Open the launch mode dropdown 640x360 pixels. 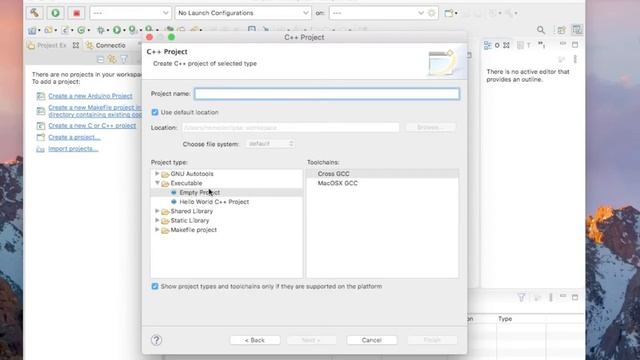130,13
